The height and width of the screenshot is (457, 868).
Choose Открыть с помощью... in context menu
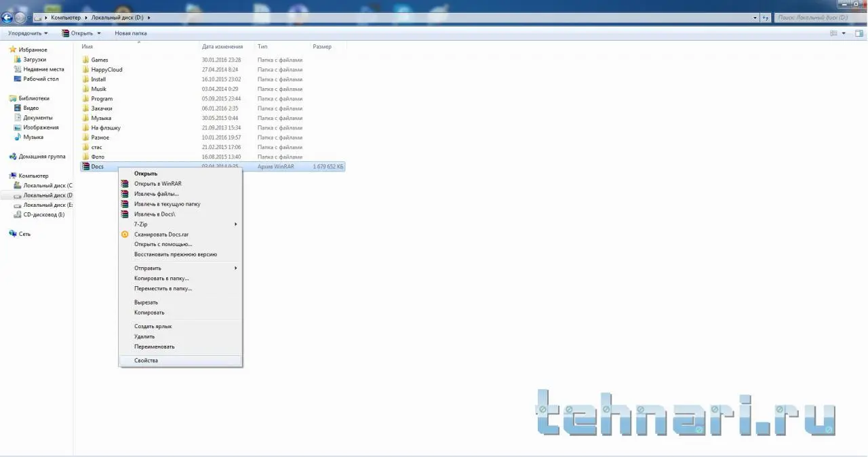tap(180, 244)
